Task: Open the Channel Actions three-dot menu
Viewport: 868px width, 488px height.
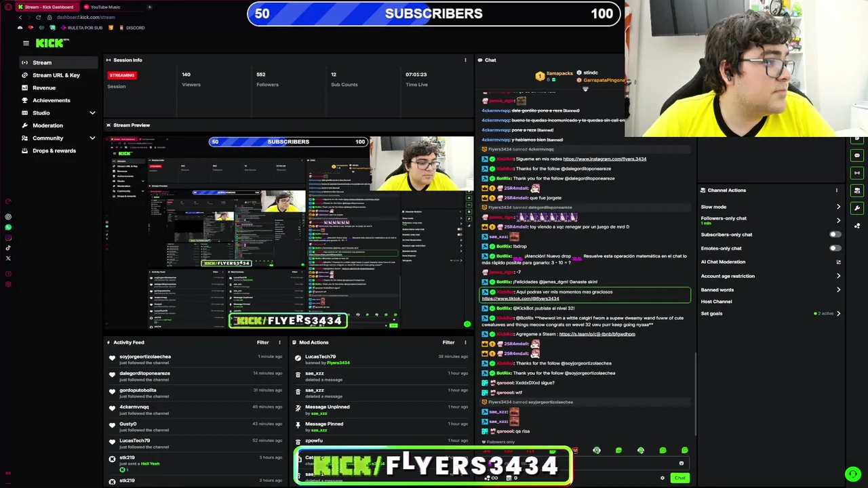Action: point(836,190)
